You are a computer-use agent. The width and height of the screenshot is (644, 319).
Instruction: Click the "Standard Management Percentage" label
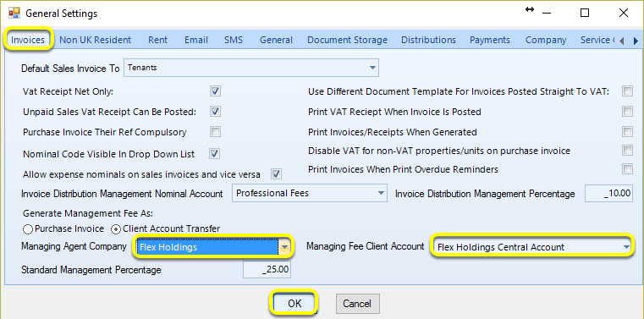(x=91, y=270)
